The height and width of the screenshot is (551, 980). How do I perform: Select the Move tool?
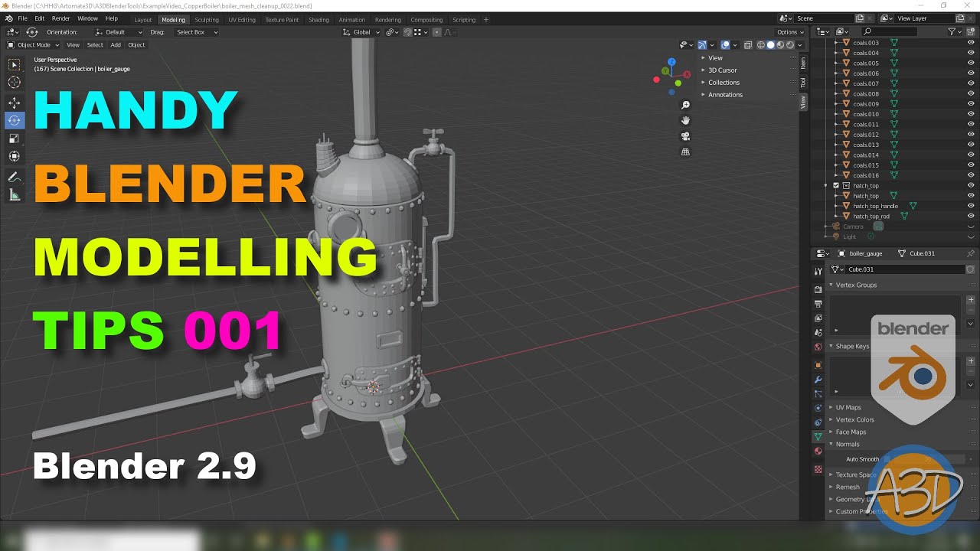[14, 103]
